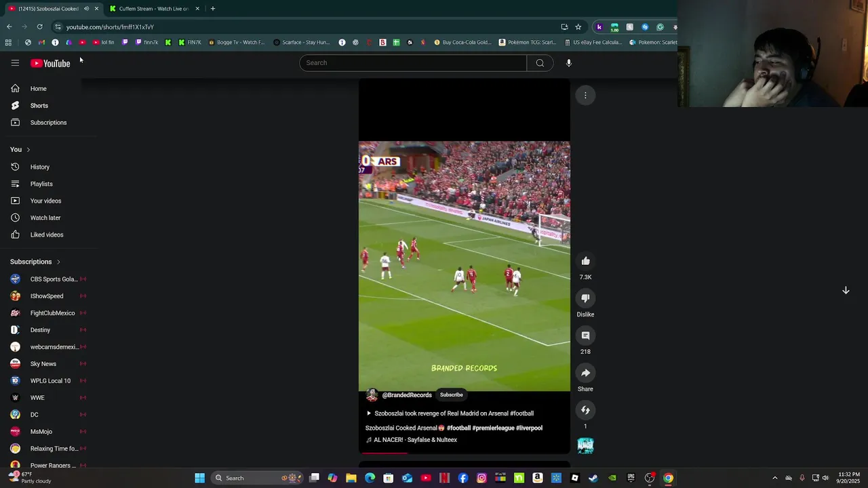This screenshot has height=488, width=868.
Task: Show hidden system tray icons
Action: [775, 478]
